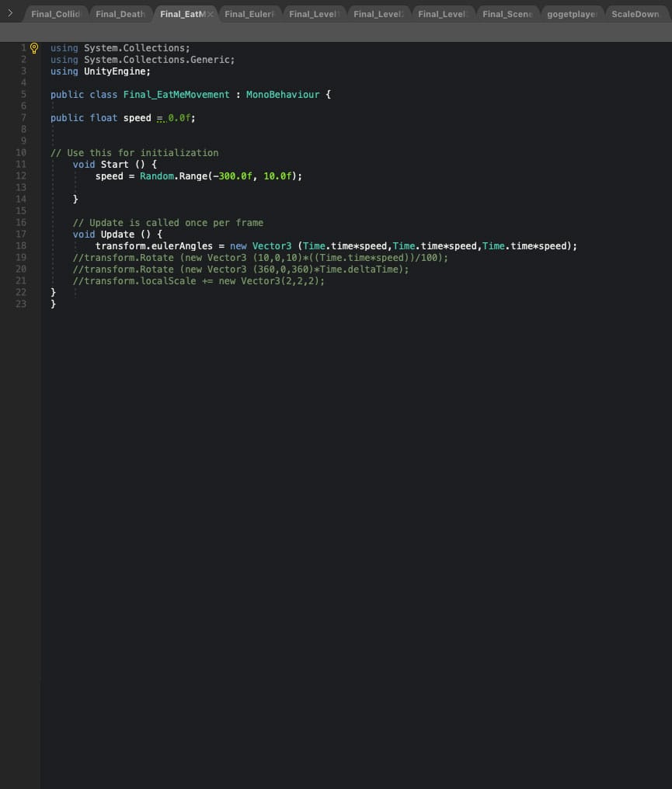
Task: Expand the chevron left of the tabs
Action: [x=9, y=13]
